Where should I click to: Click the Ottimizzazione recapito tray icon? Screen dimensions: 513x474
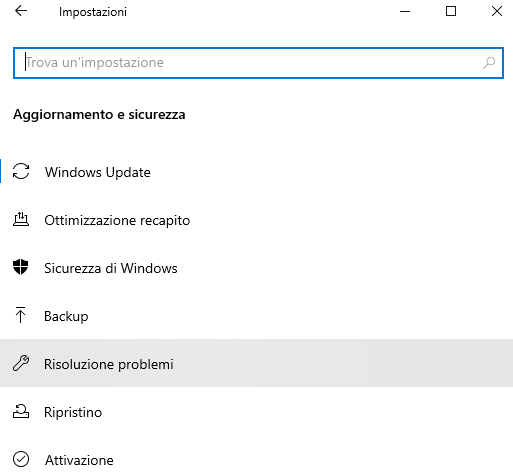point(21,219)
